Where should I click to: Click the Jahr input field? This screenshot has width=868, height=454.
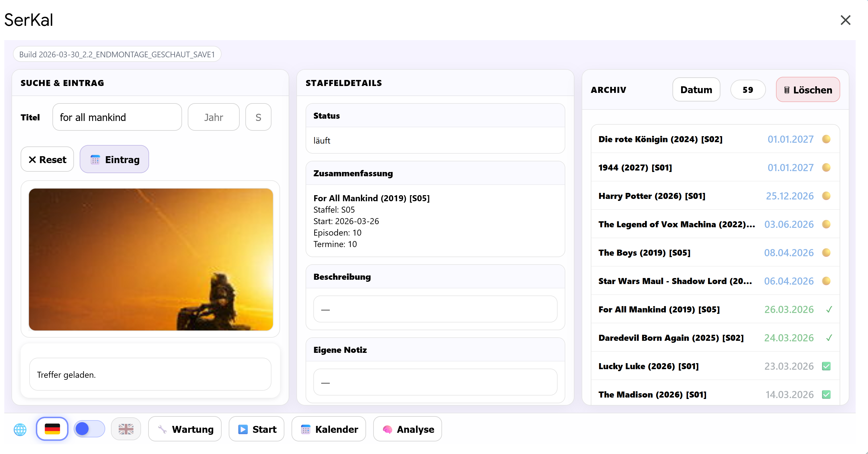click(213, 117)
